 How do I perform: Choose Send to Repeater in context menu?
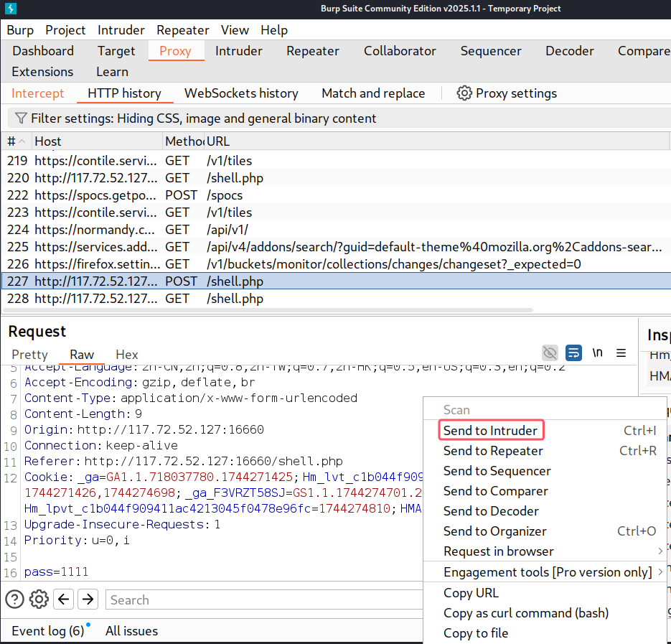(544, 450)
